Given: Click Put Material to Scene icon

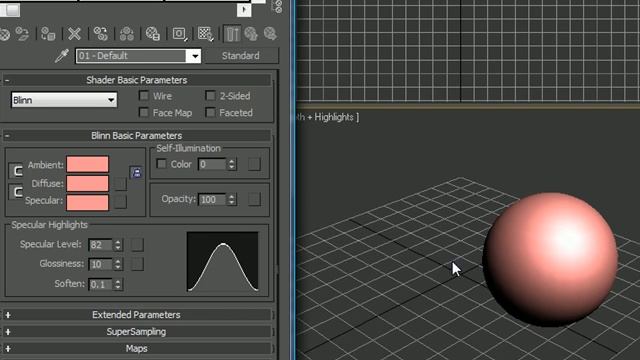Looking at the screenshot, I should [x=22, y=34].
